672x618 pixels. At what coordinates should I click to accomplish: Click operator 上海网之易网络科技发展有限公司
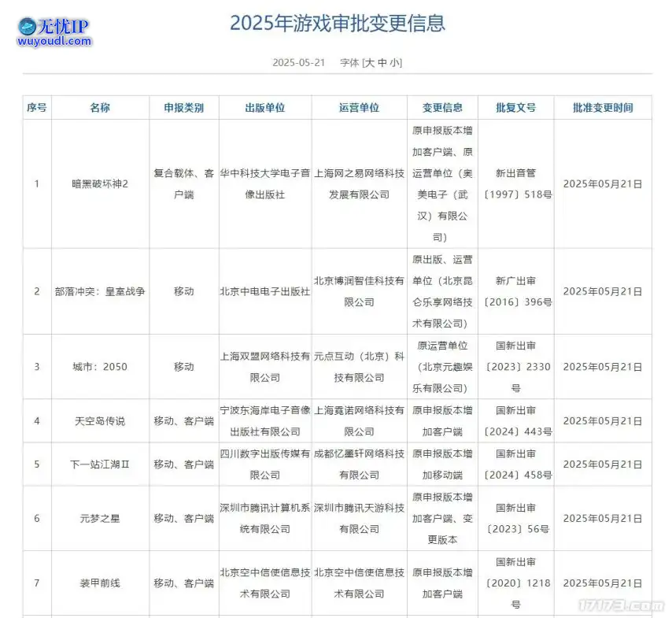pos(359,184)
